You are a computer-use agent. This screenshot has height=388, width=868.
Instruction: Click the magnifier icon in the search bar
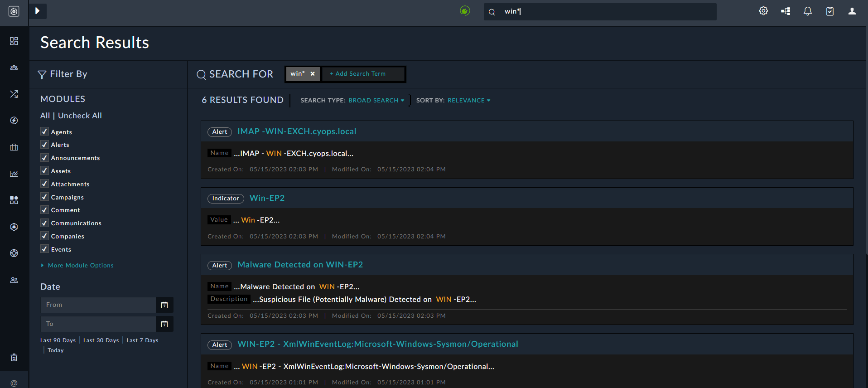(x=492, y=12)
